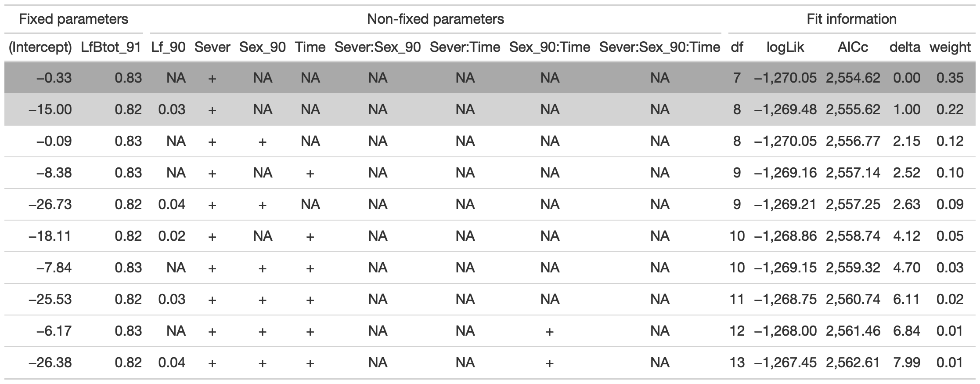This screenshot has height=384, width=980.
Task: Select the (Intercept) column header
Action: pos(40,47)
